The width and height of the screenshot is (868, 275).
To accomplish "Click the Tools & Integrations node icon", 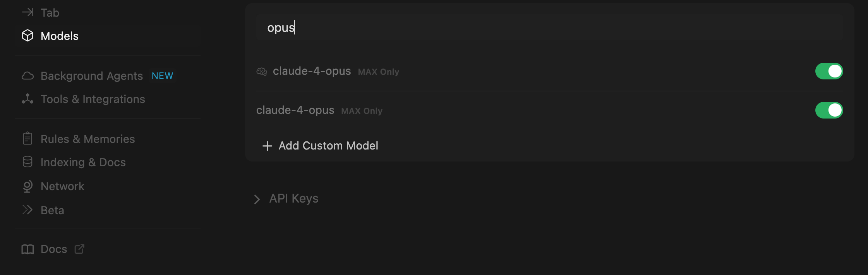I will 27,99.
